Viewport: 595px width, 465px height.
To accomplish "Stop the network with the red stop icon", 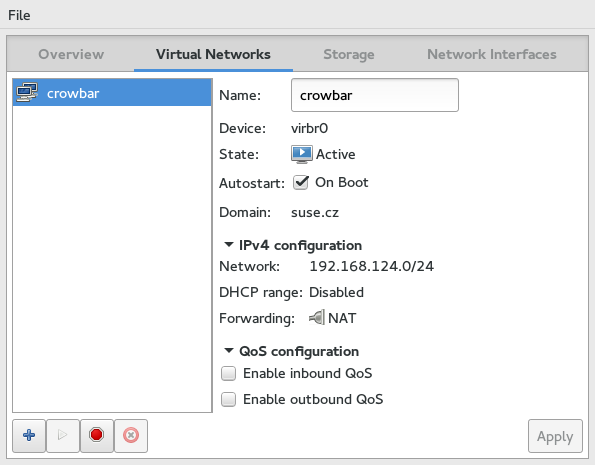I will (97, 435).
